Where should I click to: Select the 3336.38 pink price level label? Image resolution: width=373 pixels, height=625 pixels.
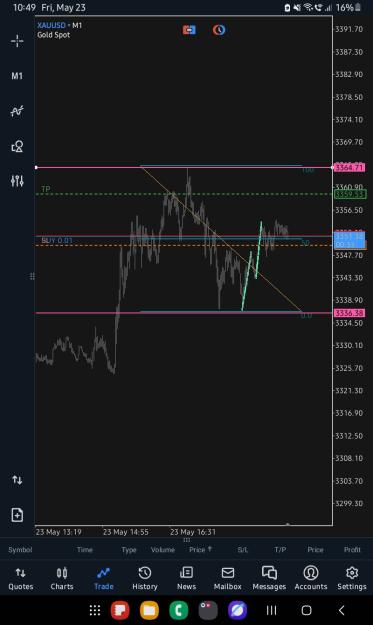coord(349,313)
